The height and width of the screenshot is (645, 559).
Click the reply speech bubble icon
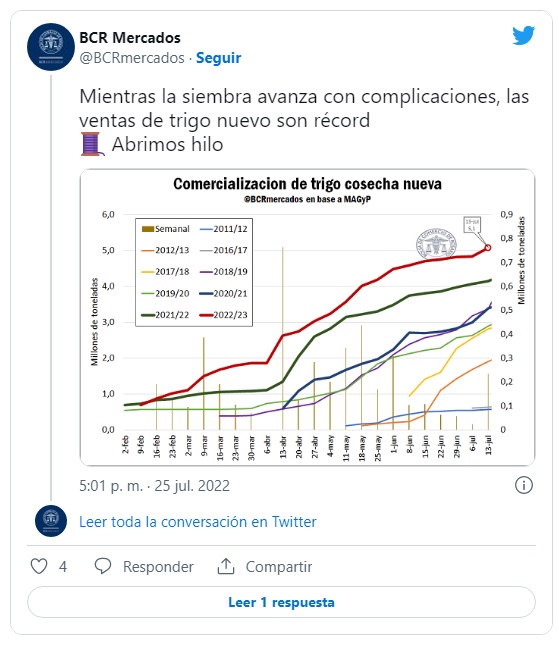coord(103,566)
